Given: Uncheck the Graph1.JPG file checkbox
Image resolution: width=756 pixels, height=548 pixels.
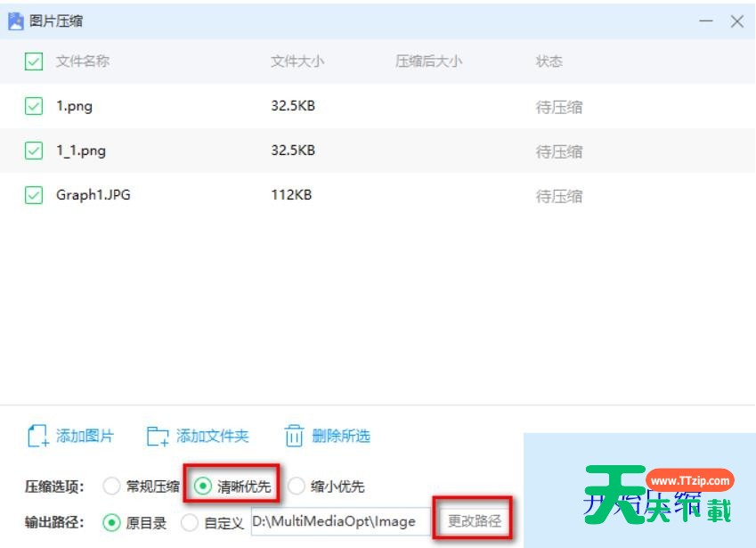Looking at the screenshot, I should pyautogui.click(x=34, y=195).
